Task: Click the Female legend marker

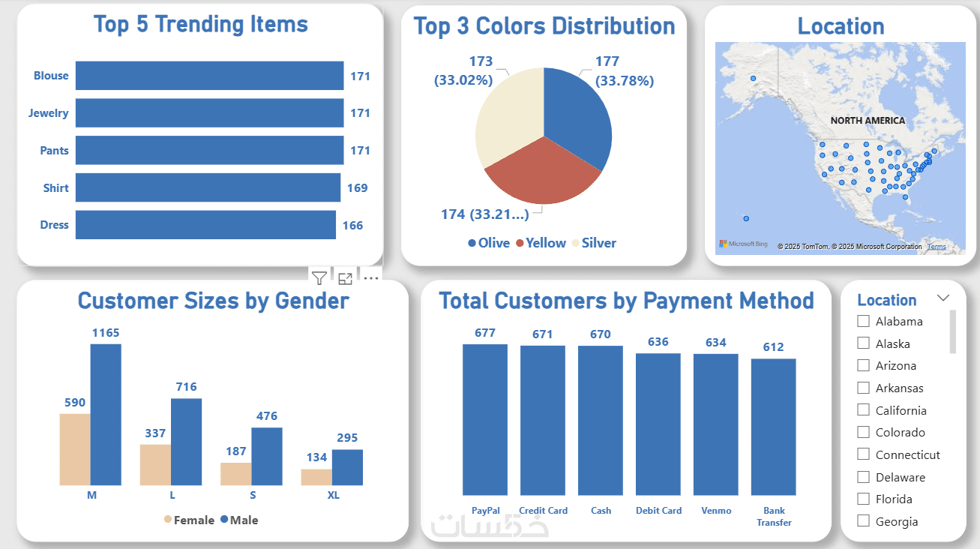Action: pyautogui.click(x=167, y=520)
